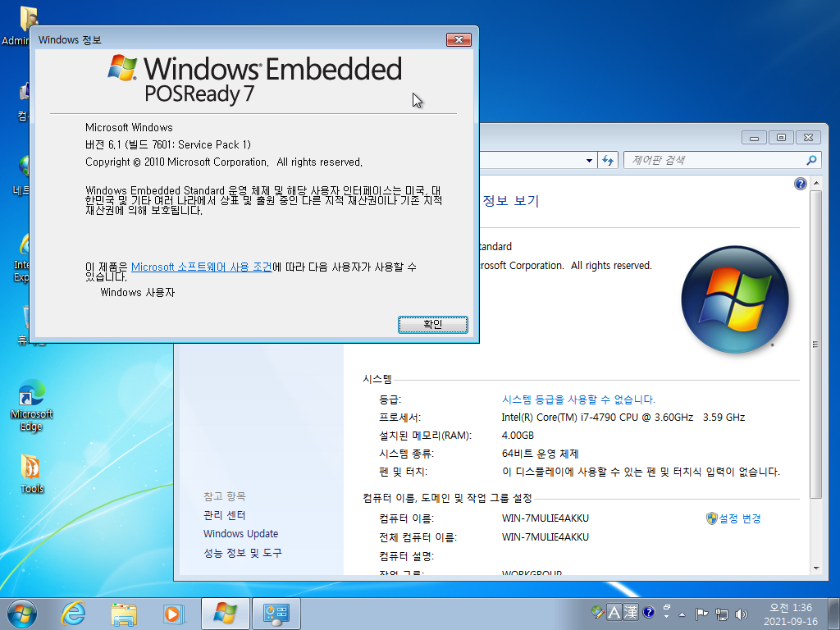Open network status tray icon

[x=722, y=614]
